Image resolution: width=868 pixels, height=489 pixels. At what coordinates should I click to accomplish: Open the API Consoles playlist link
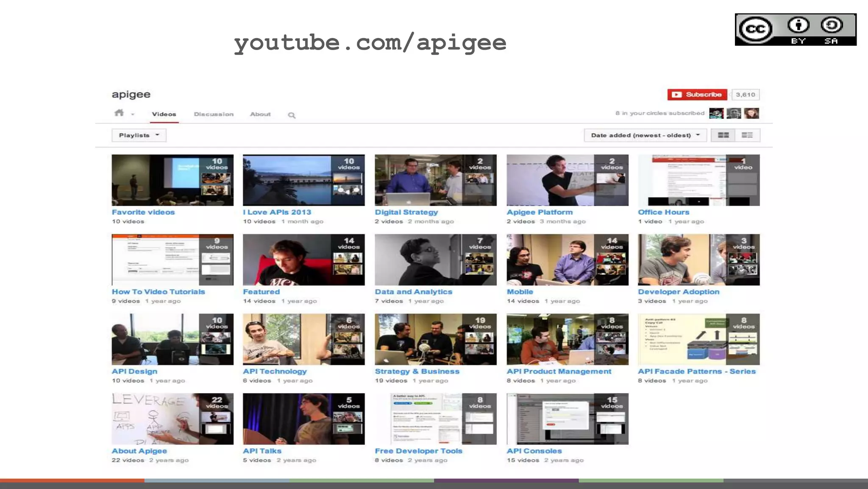click(534, 451)
